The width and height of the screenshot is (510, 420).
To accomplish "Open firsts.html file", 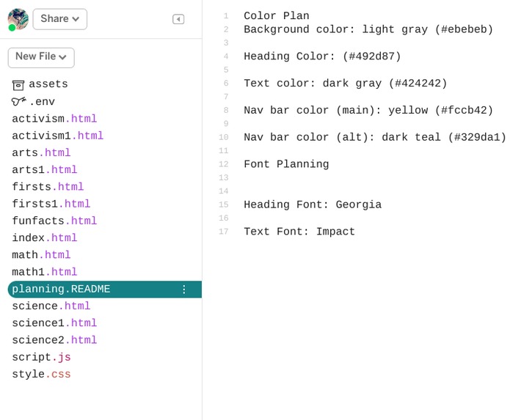I will pos(48,187).
